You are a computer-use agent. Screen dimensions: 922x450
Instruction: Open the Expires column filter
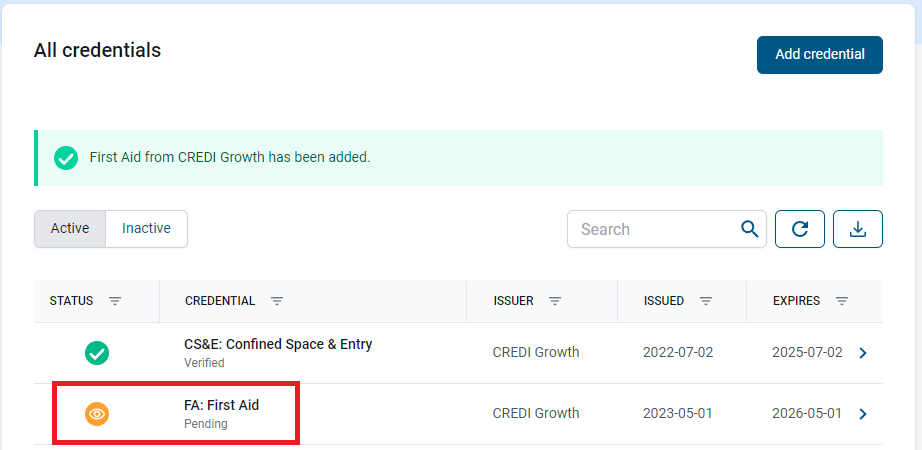[x=842, y=301]
